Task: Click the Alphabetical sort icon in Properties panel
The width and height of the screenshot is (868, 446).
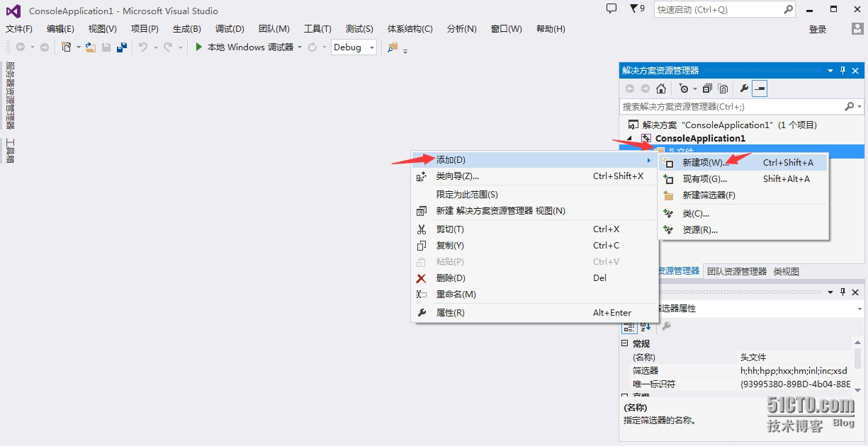Action: (646, 326)
